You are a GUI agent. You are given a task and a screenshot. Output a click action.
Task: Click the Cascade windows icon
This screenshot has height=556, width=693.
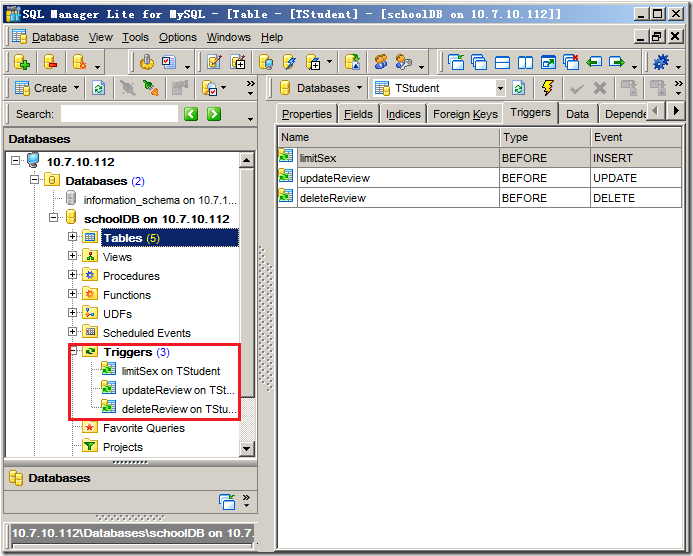coord(479,62)
